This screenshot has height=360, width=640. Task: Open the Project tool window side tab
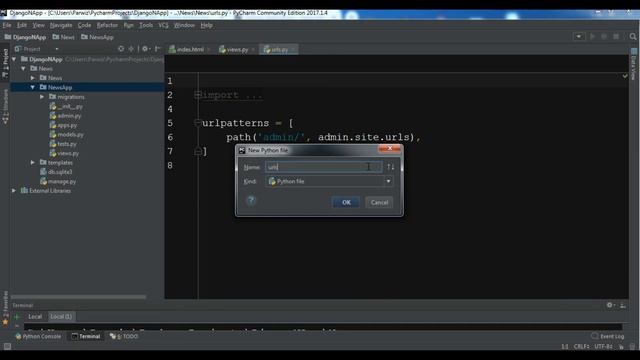click(x=5, y=64)
